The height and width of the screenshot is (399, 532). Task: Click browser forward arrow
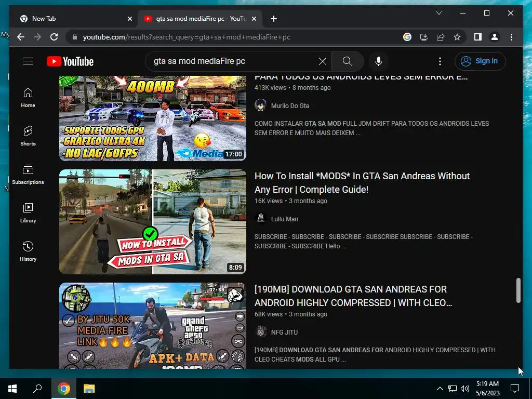pyautogui.click(x=37, y=37)
